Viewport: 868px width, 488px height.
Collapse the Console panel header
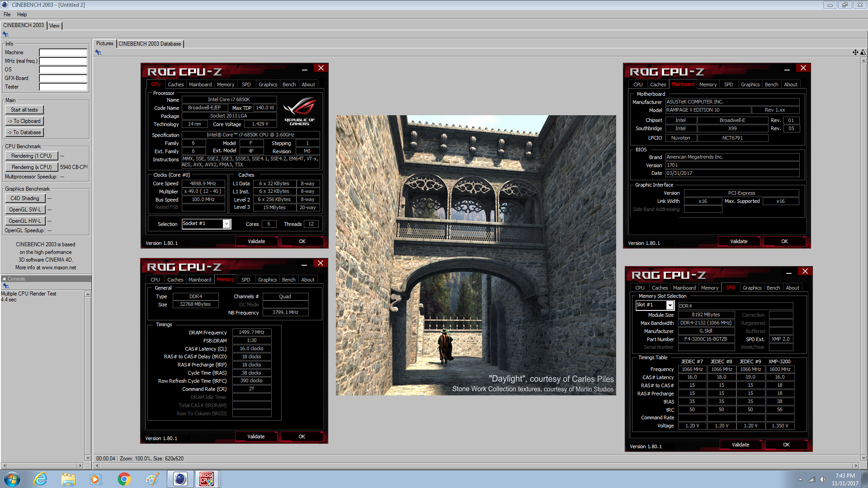4,279
